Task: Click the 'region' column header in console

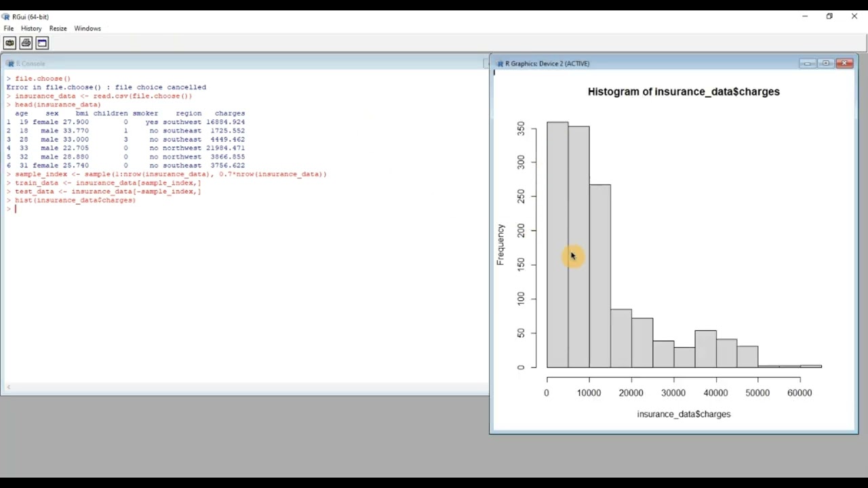Action: 189,113
